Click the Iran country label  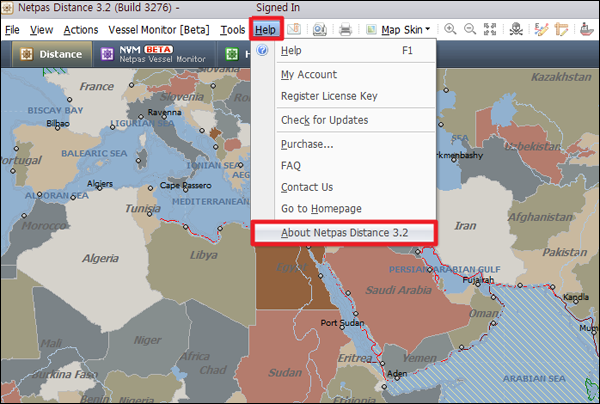(465, 226)
